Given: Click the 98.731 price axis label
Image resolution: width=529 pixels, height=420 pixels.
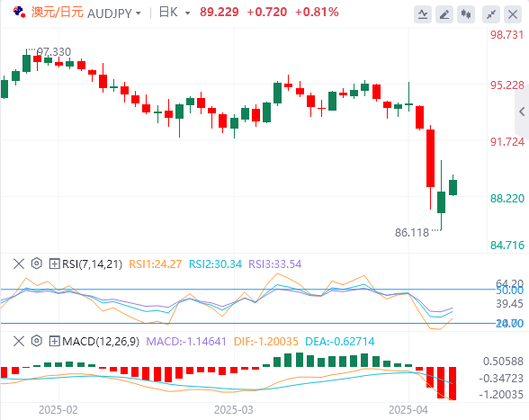Looking at the screenshot, I should 507,35.
